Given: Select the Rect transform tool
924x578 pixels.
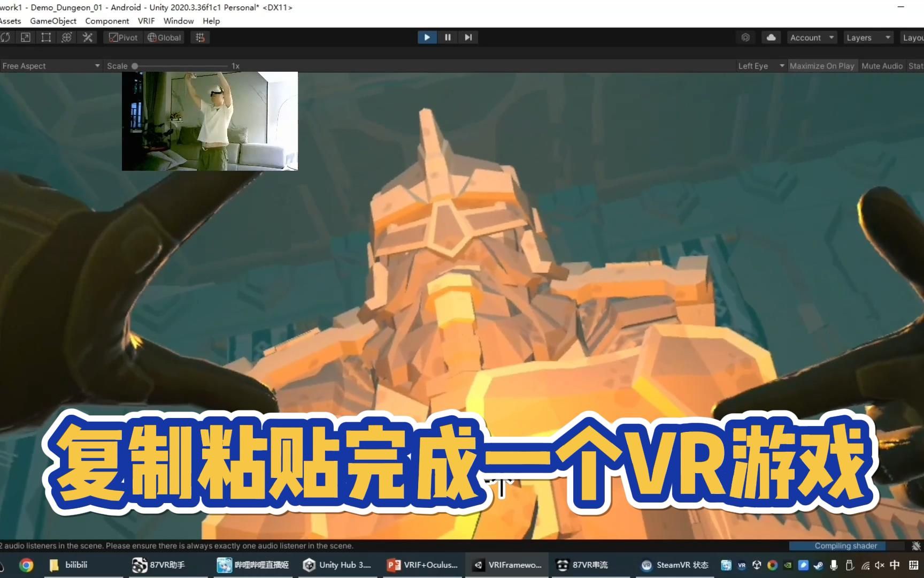Looking at the screenshot, I should (x=45, y=37).
